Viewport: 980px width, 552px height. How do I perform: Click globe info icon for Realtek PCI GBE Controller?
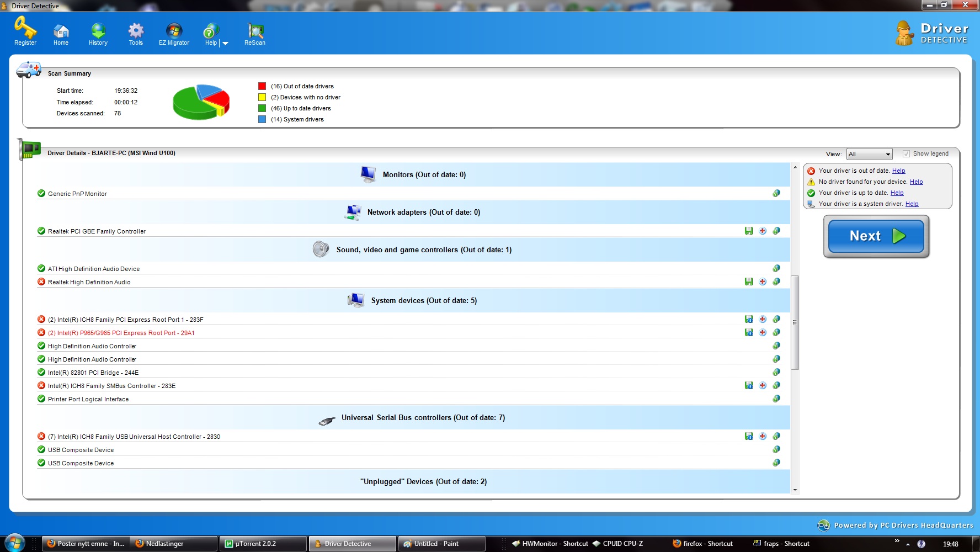pos(776,231)
